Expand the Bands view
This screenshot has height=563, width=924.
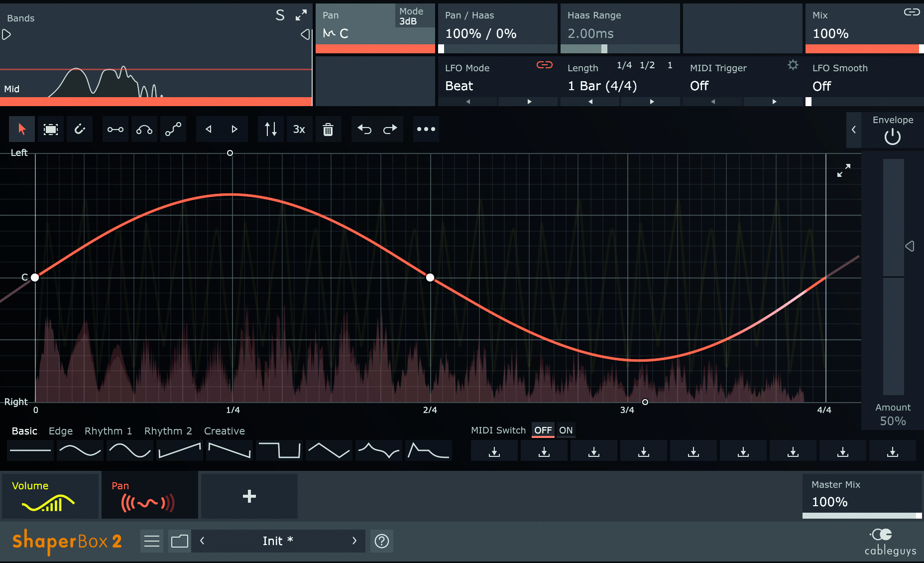301,15
